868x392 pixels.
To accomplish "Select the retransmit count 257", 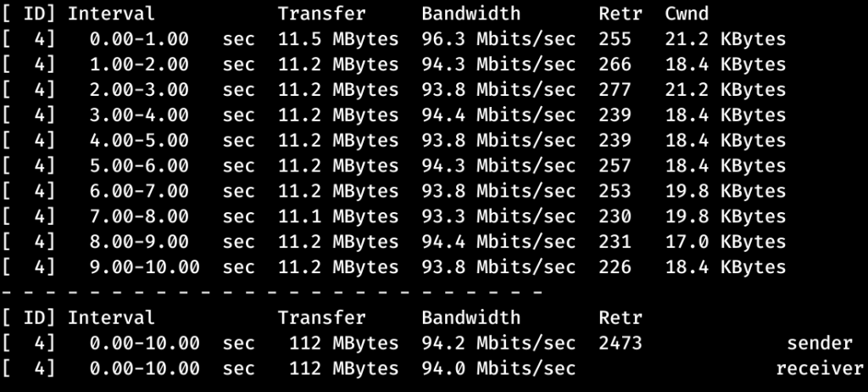I will (x=615, y=166).
